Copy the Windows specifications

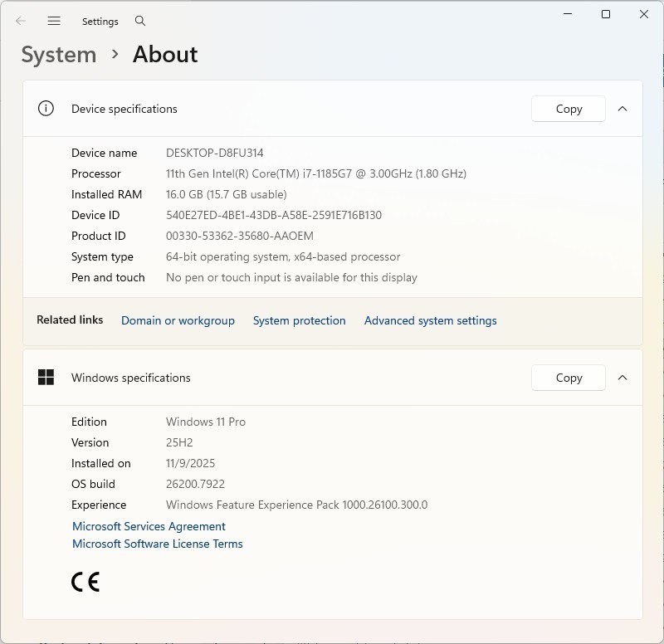coord(569,378)
